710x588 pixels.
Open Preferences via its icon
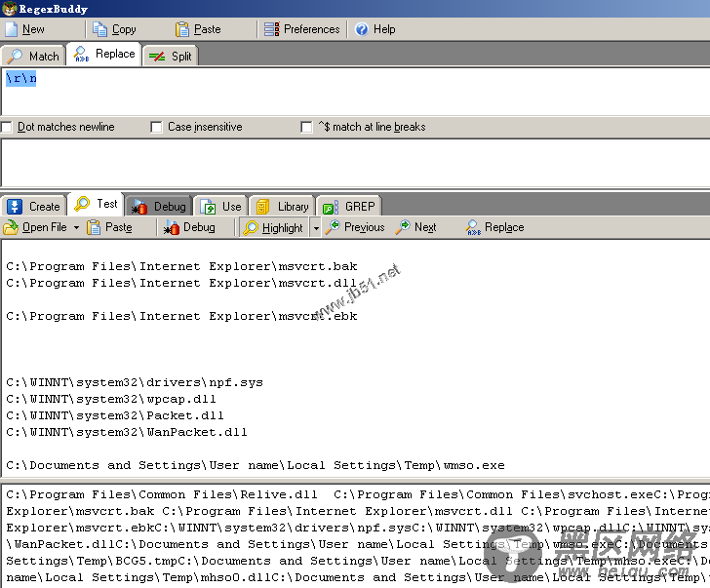tap(272, 29)
